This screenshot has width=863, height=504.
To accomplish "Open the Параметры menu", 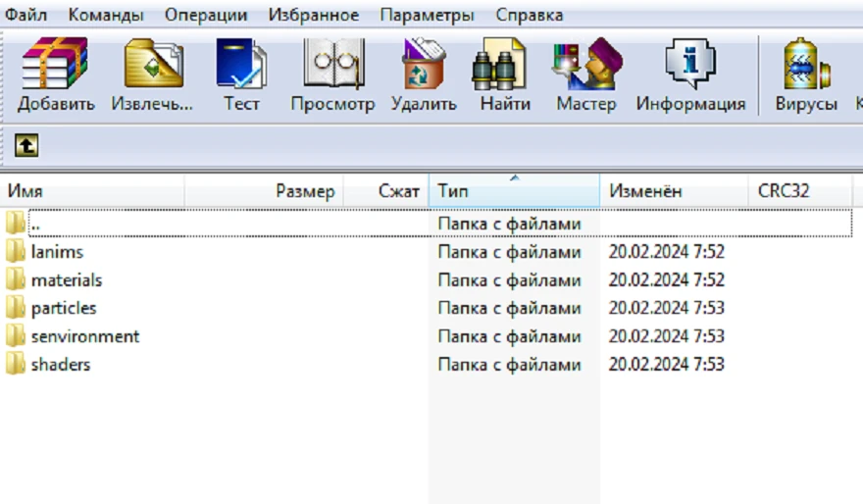I will (x=427, y=15).
